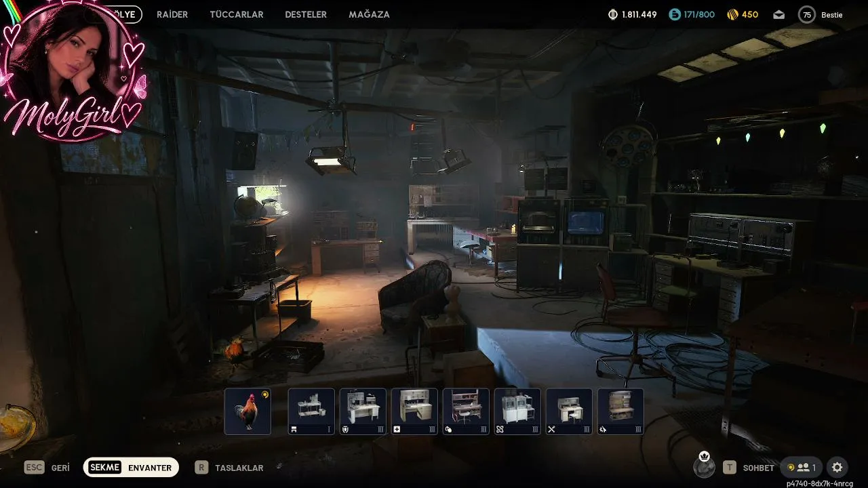Image resolution: width=868 pixels, height=488 pixels.
Task: Open ENVANTER with the SEKME button
Action: point(131,467)
